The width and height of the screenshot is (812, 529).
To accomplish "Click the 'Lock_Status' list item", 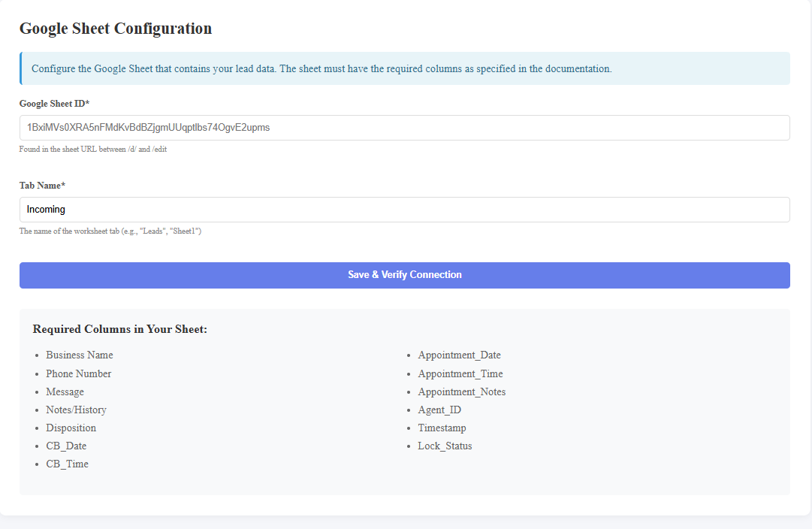I will point(445,446).
